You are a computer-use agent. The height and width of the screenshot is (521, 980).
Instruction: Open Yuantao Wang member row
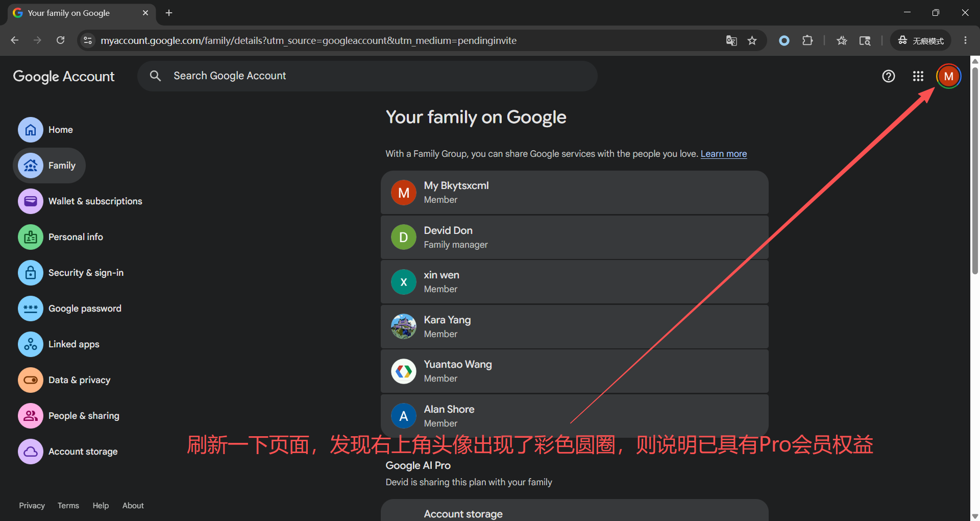click(575, 371)
